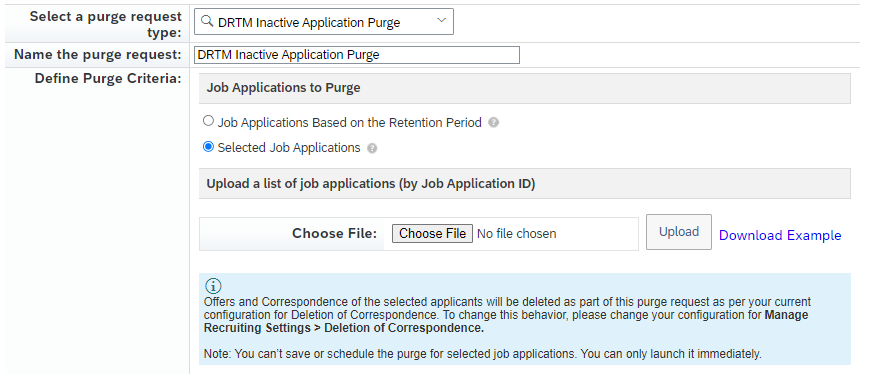The image size is (872, 374).
Task: Click the magnifier icon in purge type field
Action: coord(207,22)
